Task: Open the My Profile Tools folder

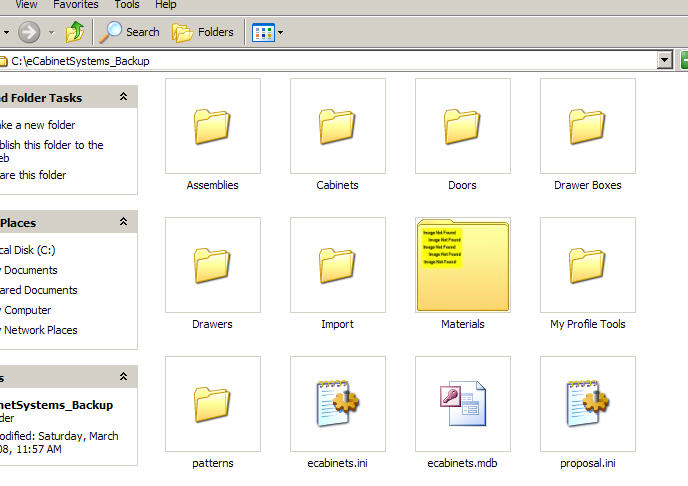Action: [x=588, y=265]
